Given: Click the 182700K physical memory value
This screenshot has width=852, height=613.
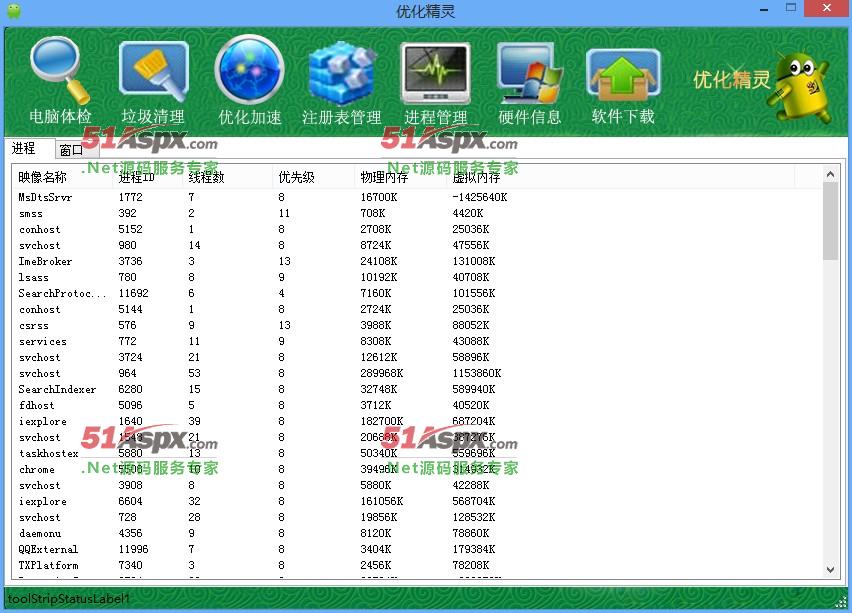Looking at the screenshot, I should (x=381, y=421).
